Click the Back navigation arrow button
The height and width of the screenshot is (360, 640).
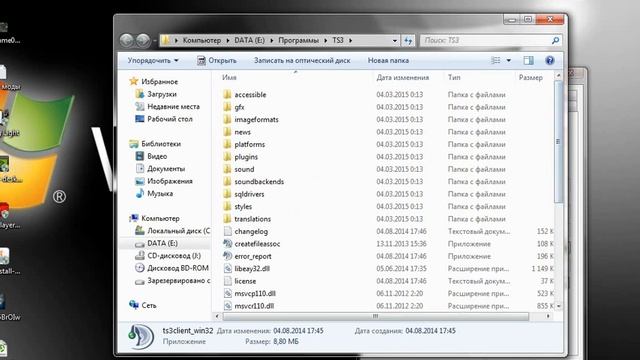(x=127, y=40)
